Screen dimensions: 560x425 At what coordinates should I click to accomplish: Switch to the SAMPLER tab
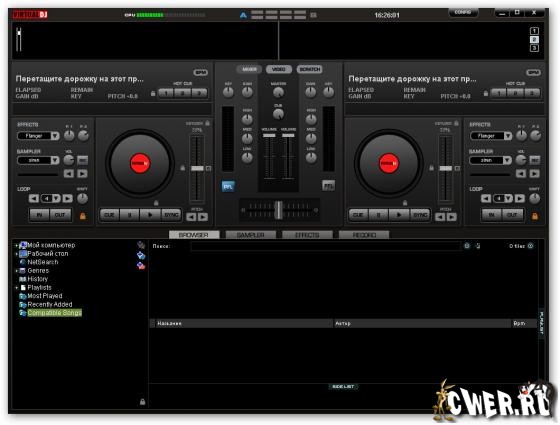pos(251,235)
